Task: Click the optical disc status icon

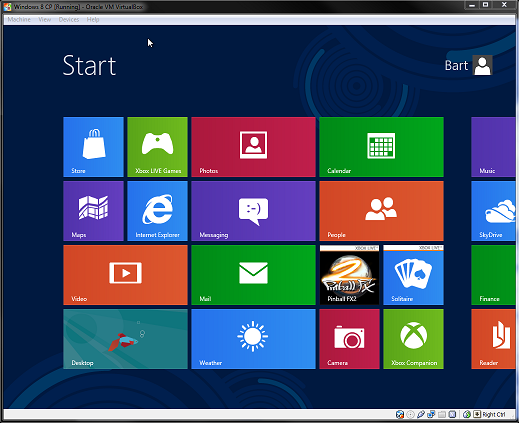Action: coord(410,414)
